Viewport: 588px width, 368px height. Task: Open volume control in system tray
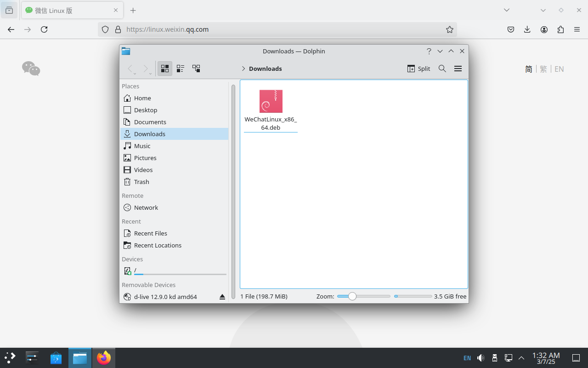point(481,358)
